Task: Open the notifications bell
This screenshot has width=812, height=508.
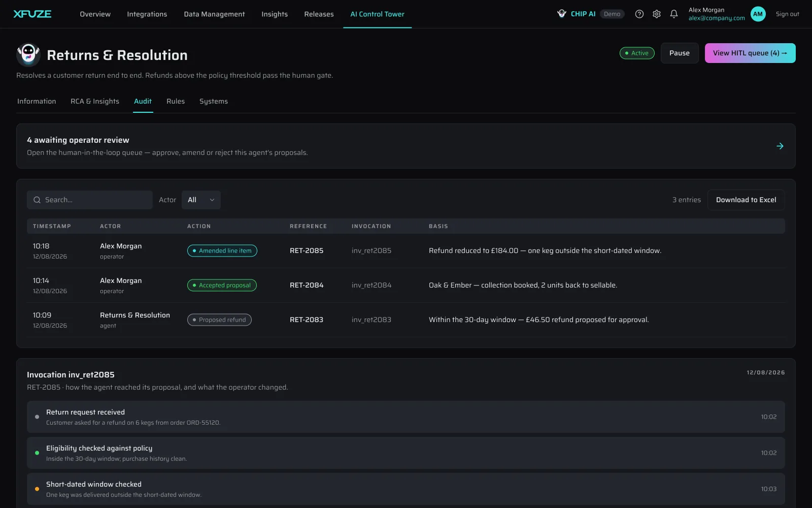Action: click(x=674, y=14)
